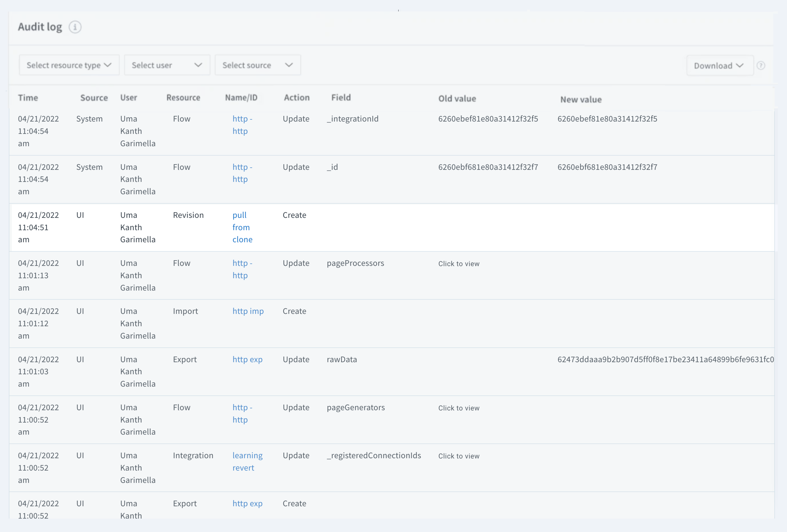787x532 pixels.
Task: Select the pageProcessors field cell
Action: tap(355, 263)
